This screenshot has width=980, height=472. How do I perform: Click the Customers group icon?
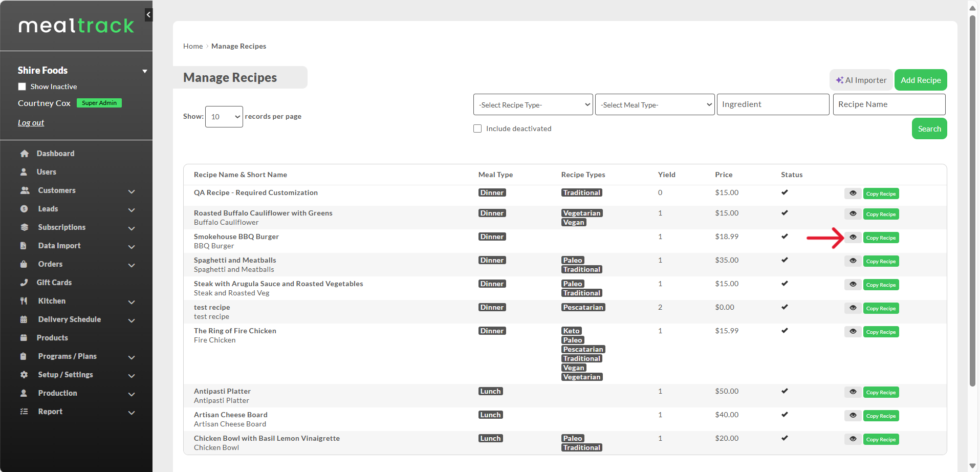[25, 190]
